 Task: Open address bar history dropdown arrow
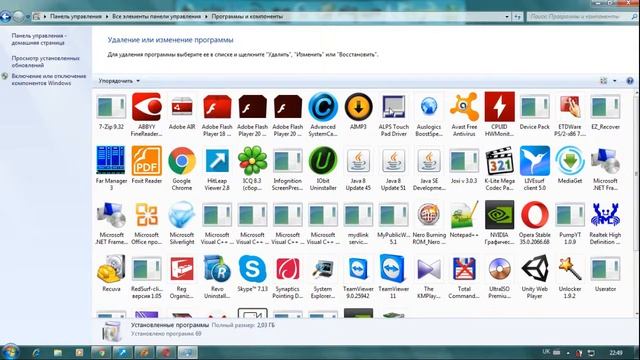507,17
